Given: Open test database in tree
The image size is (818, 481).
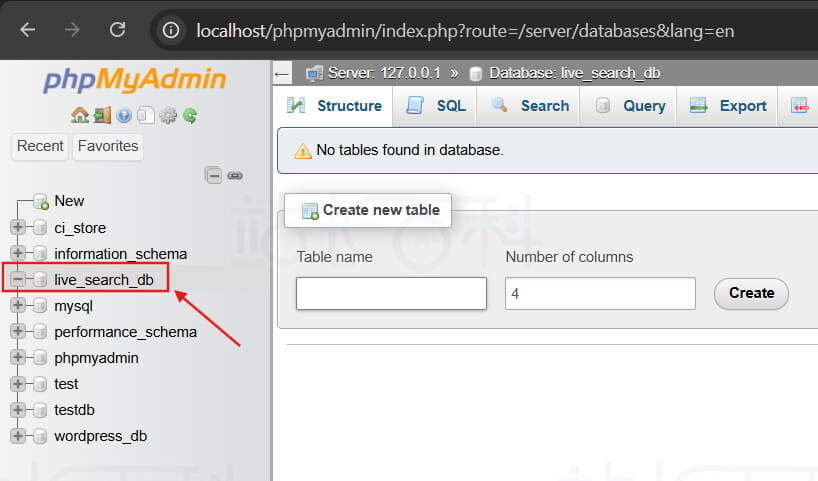Looking at the screenshot, I should click(x=66, y=384).
